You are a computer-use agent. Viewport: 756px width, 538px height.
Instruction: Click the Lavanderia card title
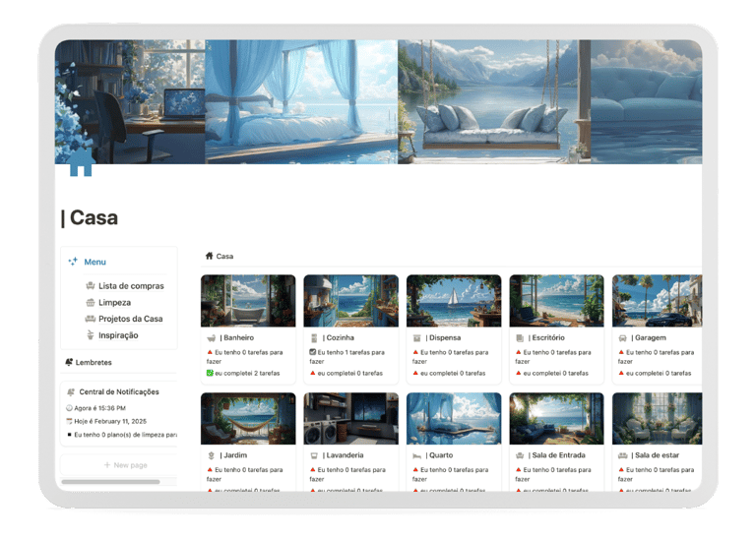pos(343,455)
